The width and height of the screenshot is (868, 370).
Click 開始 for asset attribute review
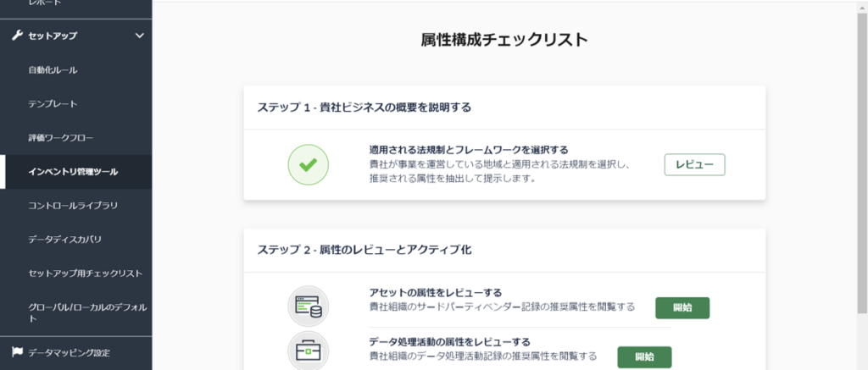pyautogui.click(x=682, y=308)
